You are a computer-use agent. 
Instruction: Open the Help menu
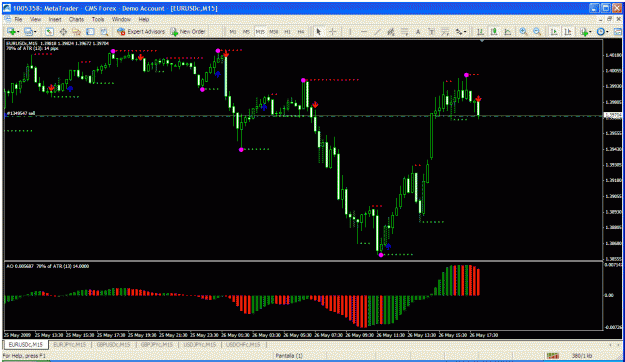(x=144, y=19)
